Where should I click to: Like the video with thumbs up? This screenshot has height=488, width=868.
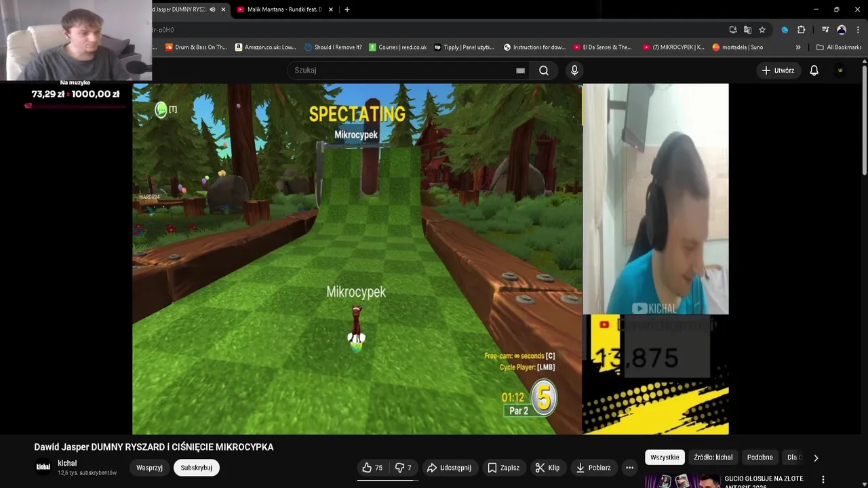(372, 468)
